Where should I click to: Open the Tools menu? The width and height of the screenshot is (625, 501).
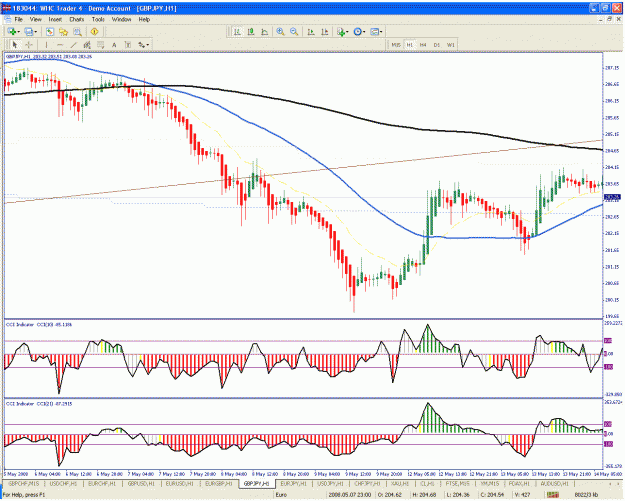point(98,19)
